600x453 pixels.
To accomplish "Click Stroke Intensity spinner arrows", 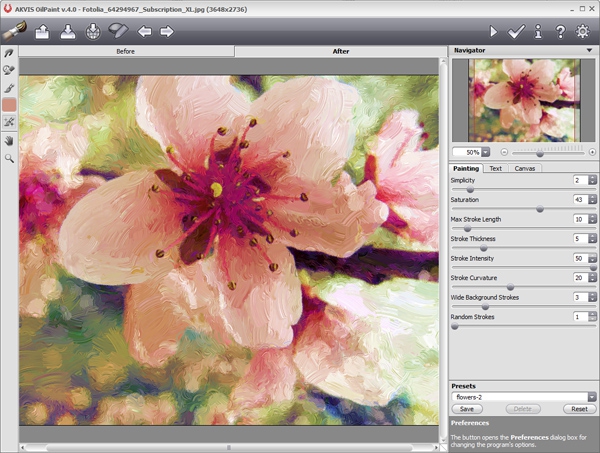I will pyautogui.click(x=592, y=258).
